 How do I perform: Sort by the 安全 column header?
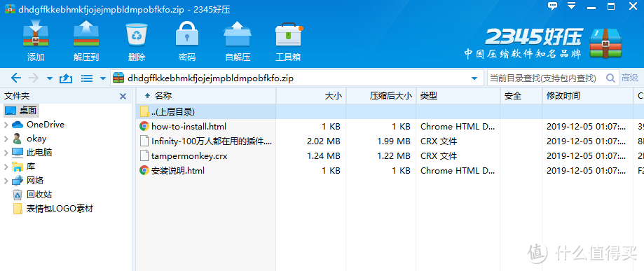click(x=521, y=96)
